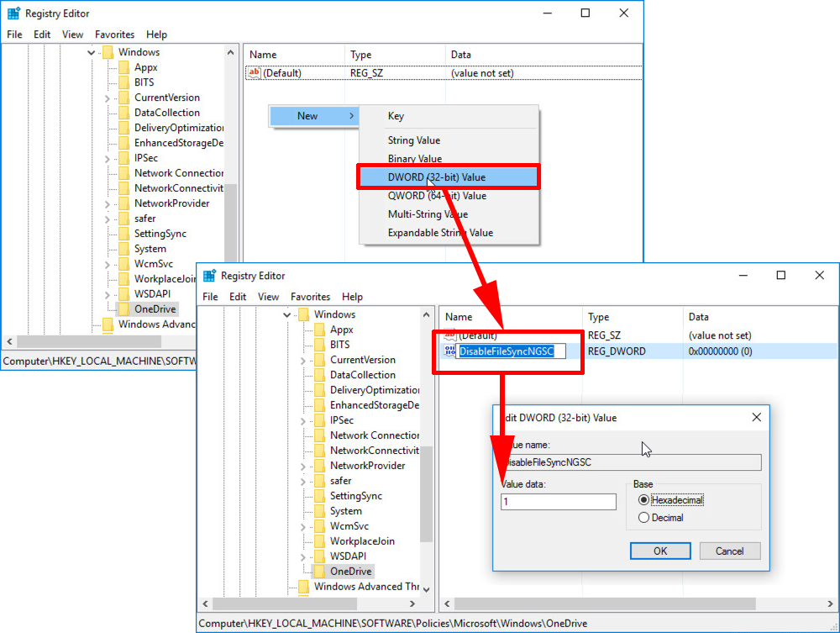
Task: Expand IPSec node in back window
Action: [x=108, y=159]
